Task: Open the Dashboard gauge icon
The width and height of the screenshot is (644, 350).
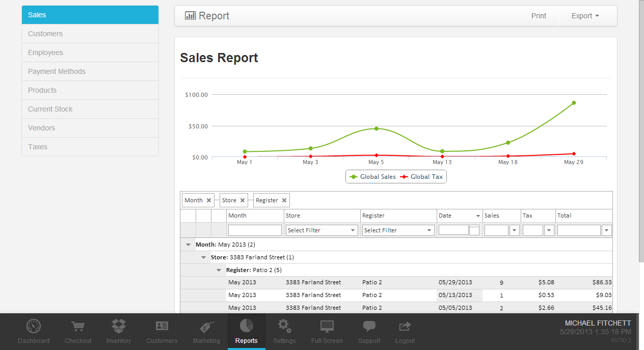Action: pos(34,326)
